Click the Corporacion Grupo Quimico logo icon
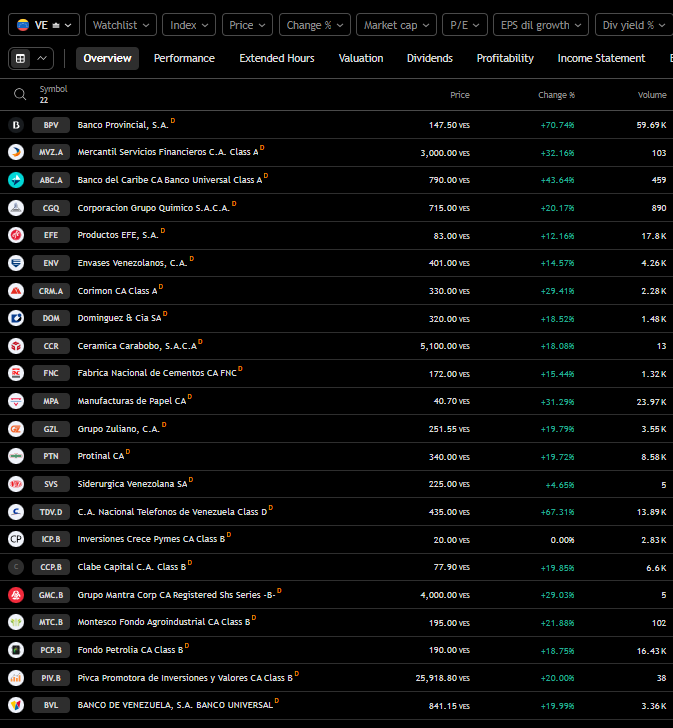Screen dimensions: 673x728 click(x=16, y=208)
